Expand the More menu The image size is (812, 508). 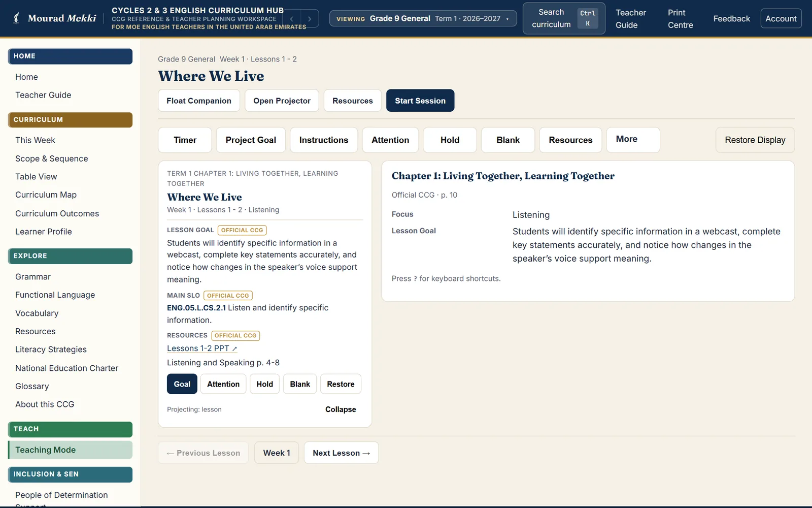633,140
